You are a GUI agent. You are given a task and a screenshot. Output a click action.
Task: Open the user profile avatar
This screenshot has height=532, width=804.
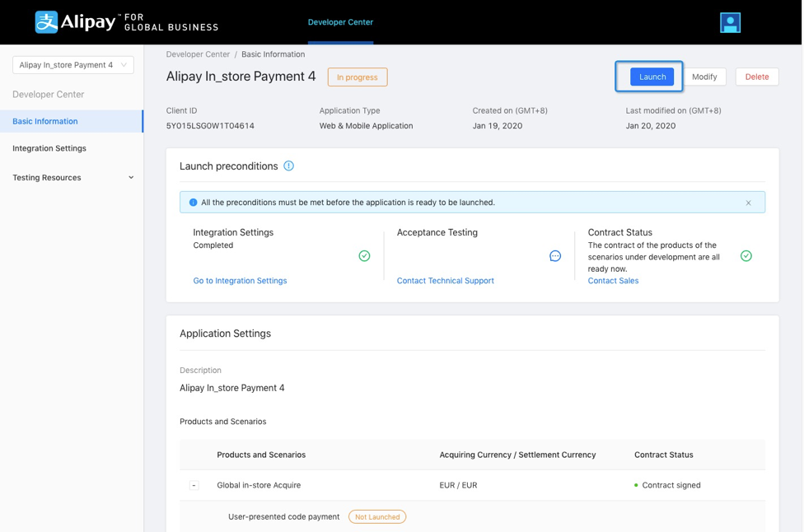[x=729, y=22]
